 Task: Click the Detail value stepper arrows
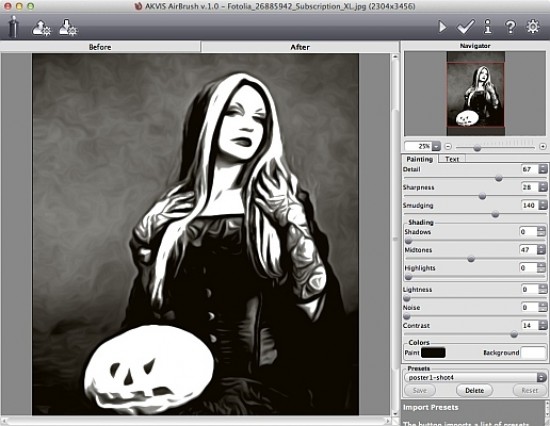pyautogui.click(x=543, y=169)
